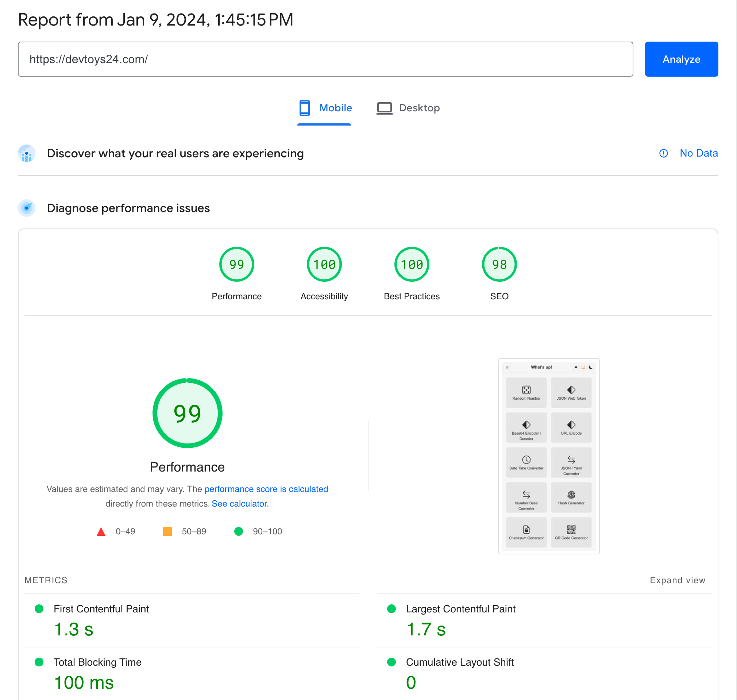
Task: Click the No Data info icon
Action: (663, 153)
